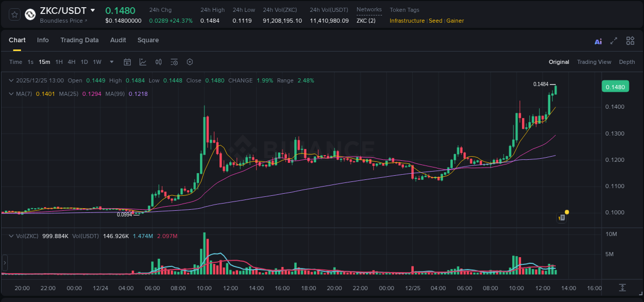This screenshot has width=644, height=302.
Task: Click the Gainer token tag link
Action: (455, 21)
